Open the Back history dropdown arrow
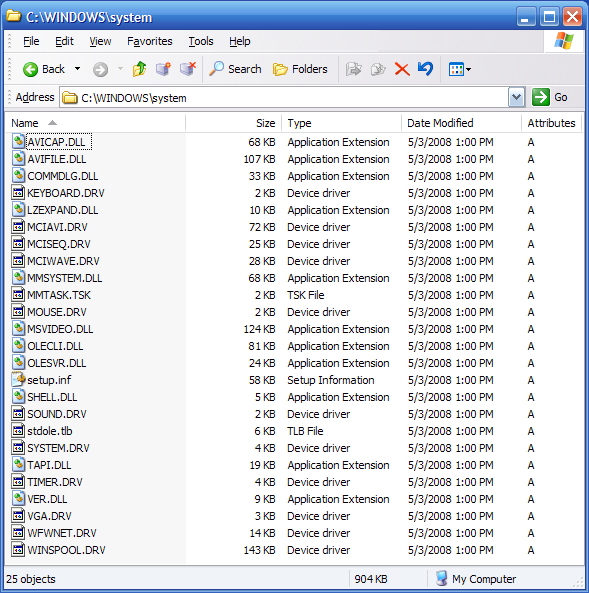The image size is (589, 593). 78,69
